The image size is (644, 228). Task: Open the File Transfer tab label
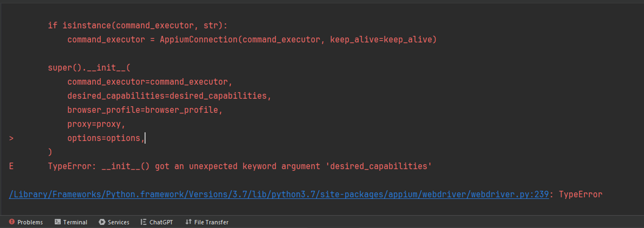(211, 222)
